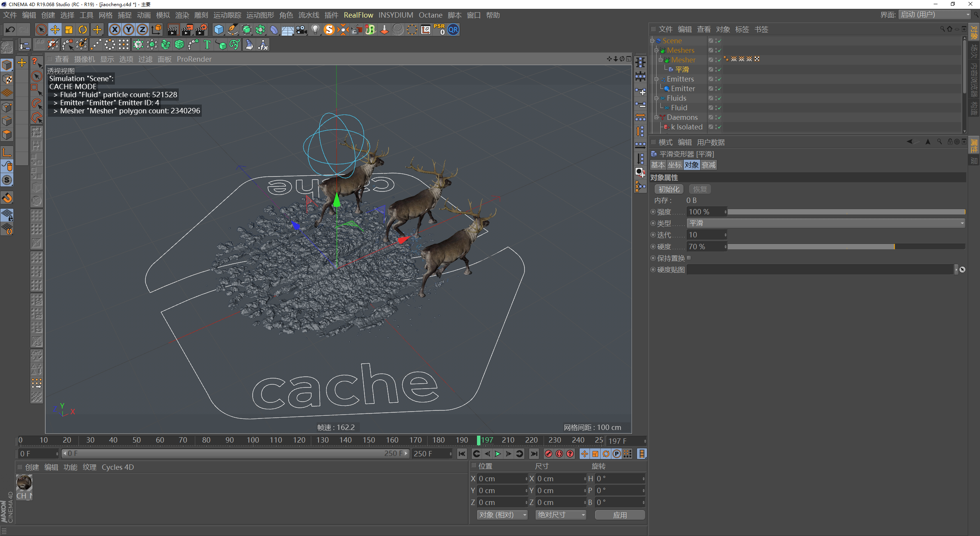This screenshot has height=536, width=980.
Task: Select the Move tool in top toolbar
Action: pyautogui.click(x=55, y=29)
